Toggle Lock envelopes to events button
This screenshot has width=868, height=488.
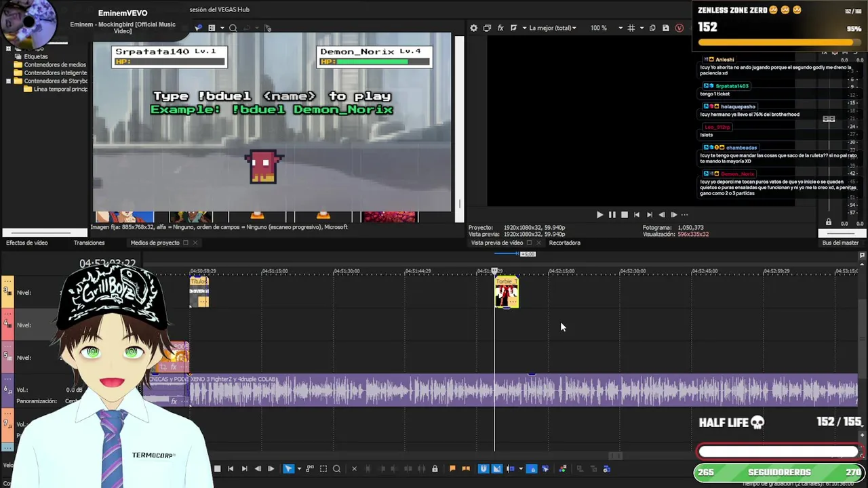click(532, 468)
